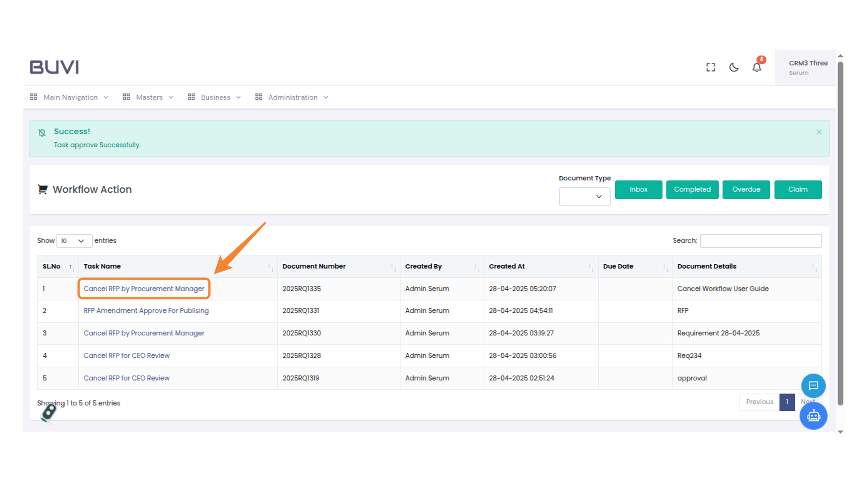
Task: Sort table by SL.No column arrows
Action: [71, 267]
